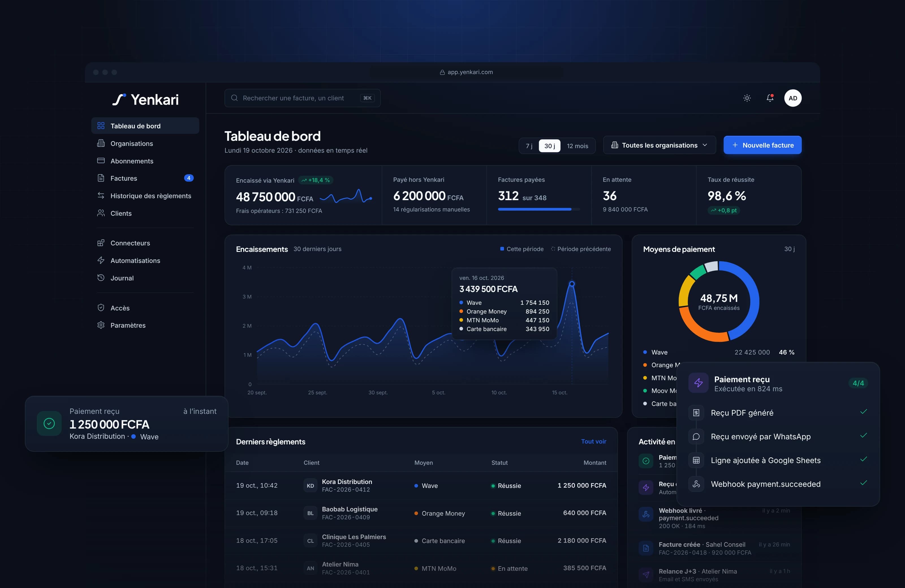Click the Kora Distribution payment row
The height and width of the screenshot is (588, 905).
[x=421, y=485]
